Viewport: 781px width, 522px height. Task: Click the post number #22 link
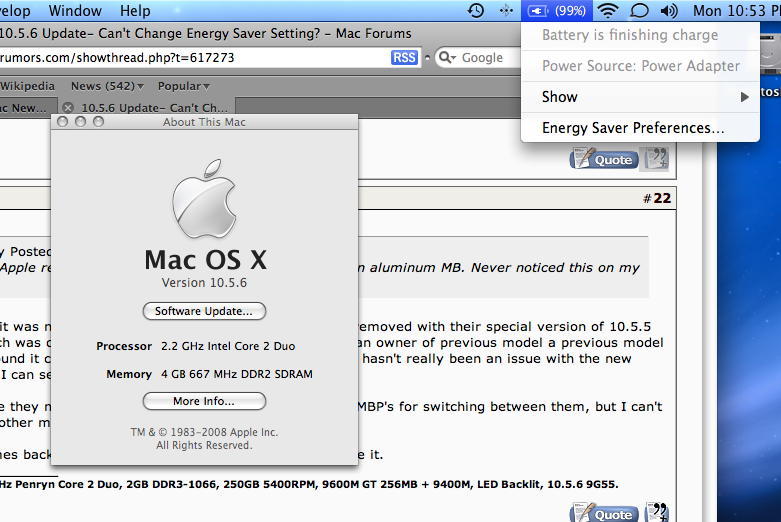(657, 198)
